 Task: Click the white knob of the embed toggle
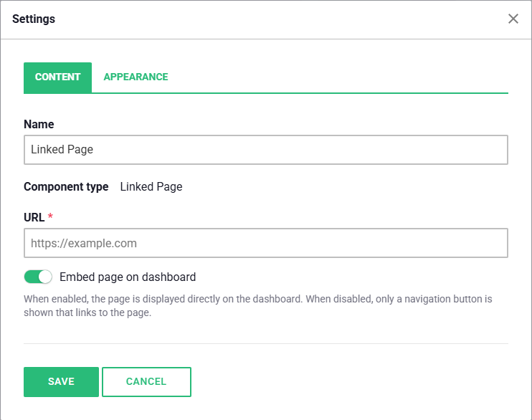(x=45, y=277)
